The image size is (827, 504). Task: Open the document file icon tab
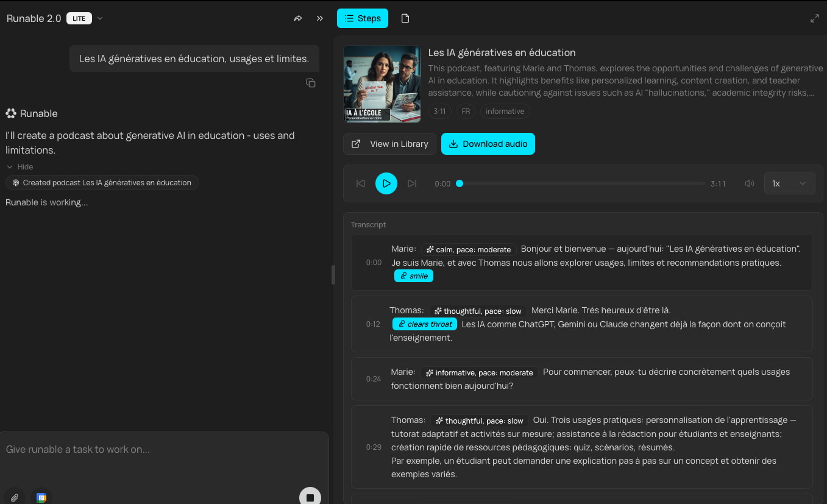point(405,18)
